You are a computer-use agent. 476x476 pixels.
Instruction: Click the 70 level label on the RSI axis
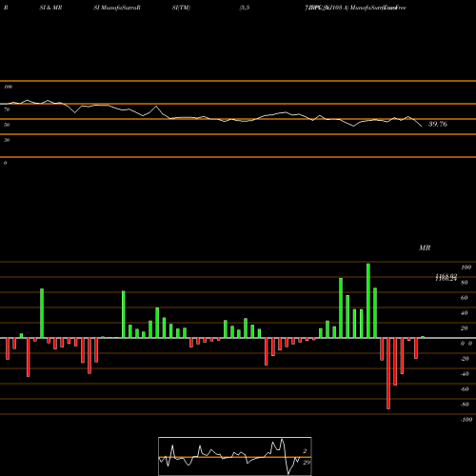click(7, 109)
